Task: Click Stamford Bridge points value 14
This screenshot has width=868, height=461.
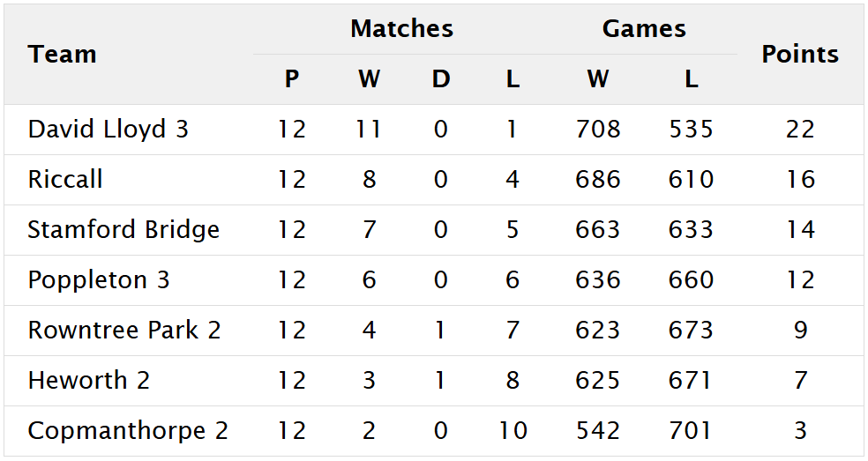Action: pyautogui.click(x=800, y=230)
